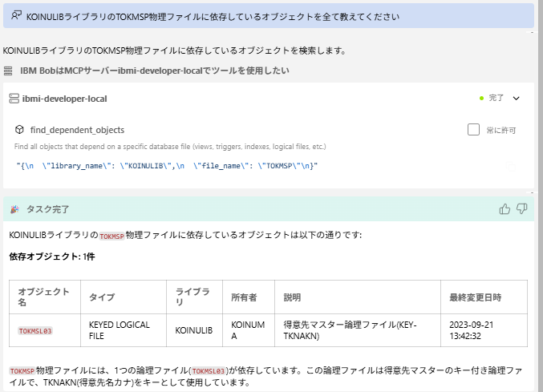543x392 pixels.
Task: Click the party popper task complete icon
Action: [x=14, y=209]
